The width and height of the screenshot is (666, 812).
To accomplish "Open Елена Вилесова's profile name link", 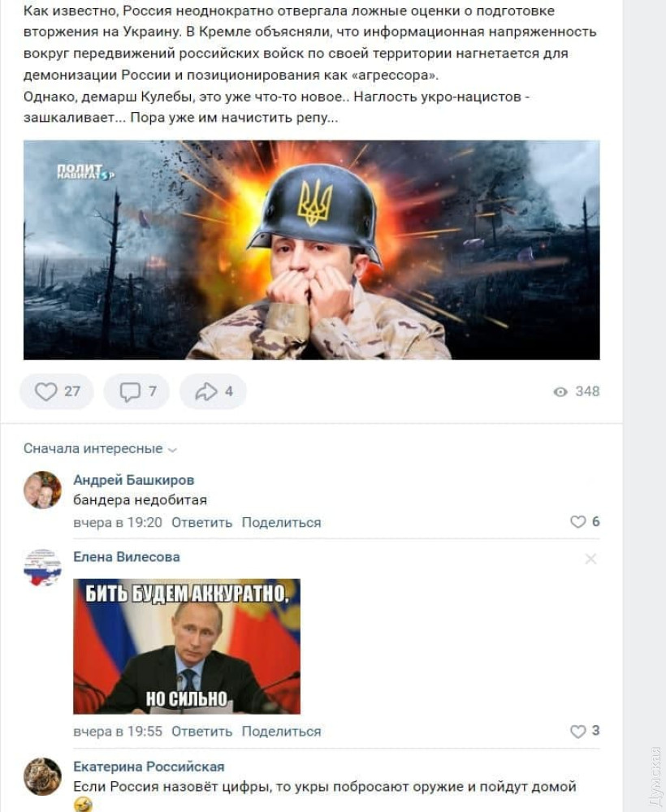I will [127, 557].
